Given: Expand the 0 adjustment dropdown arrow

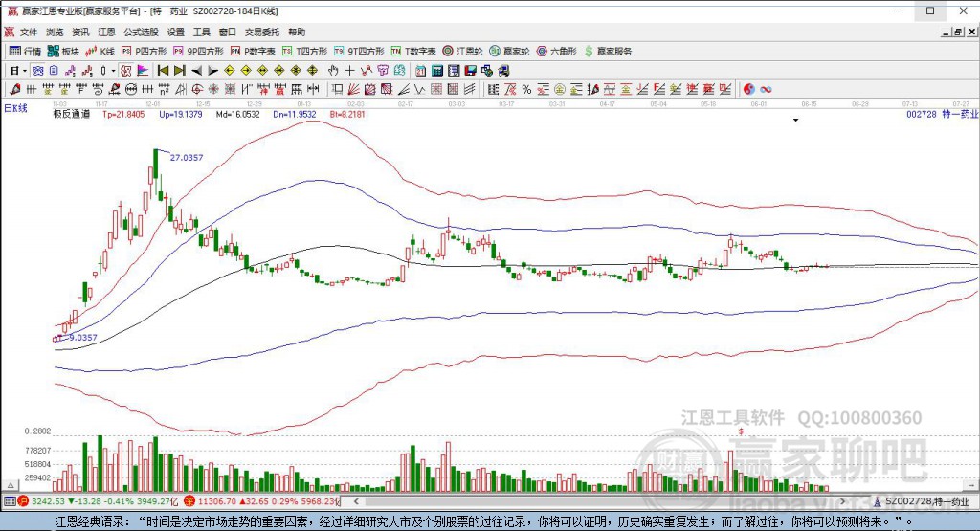Looking at the screenshot, I should (113, 71).
